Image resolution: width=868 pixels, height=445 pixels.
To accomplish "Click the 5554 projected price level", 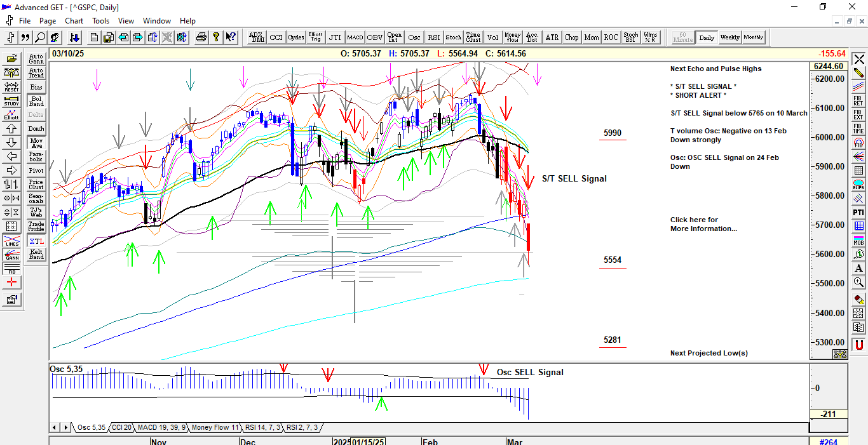I will coord(613,260).
